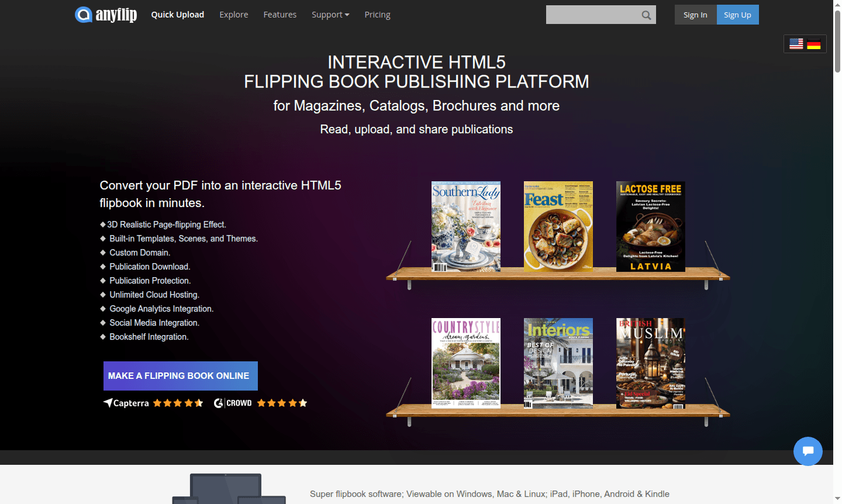
Task: Click the Capterra rating badge
Action: tap(153, 403)
